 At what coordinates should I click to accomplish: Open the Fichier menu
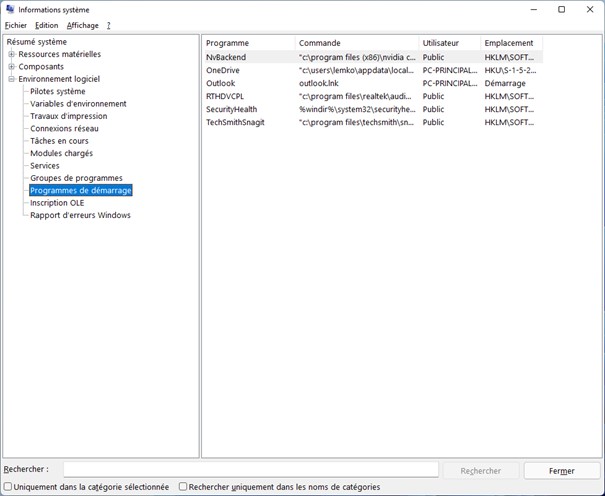[x=16, y=25]
